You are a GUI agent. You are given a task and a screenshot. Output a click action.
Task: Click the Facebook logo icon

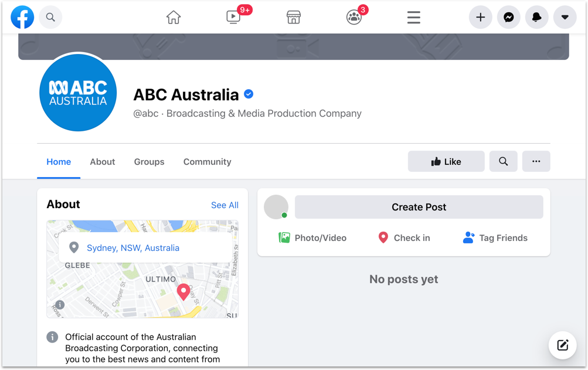point(22,18)
